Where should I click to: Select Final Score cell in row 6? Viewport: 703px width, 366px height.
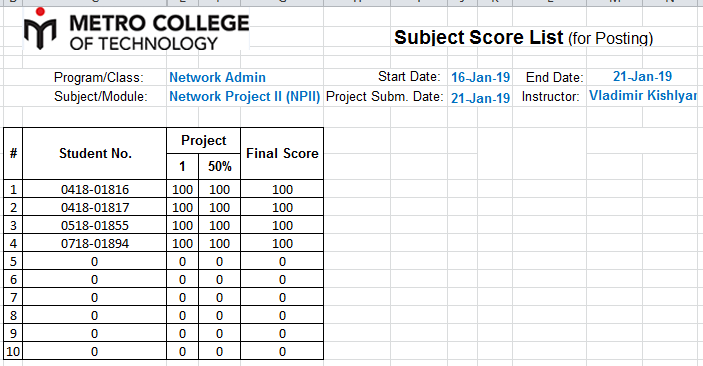282,279
